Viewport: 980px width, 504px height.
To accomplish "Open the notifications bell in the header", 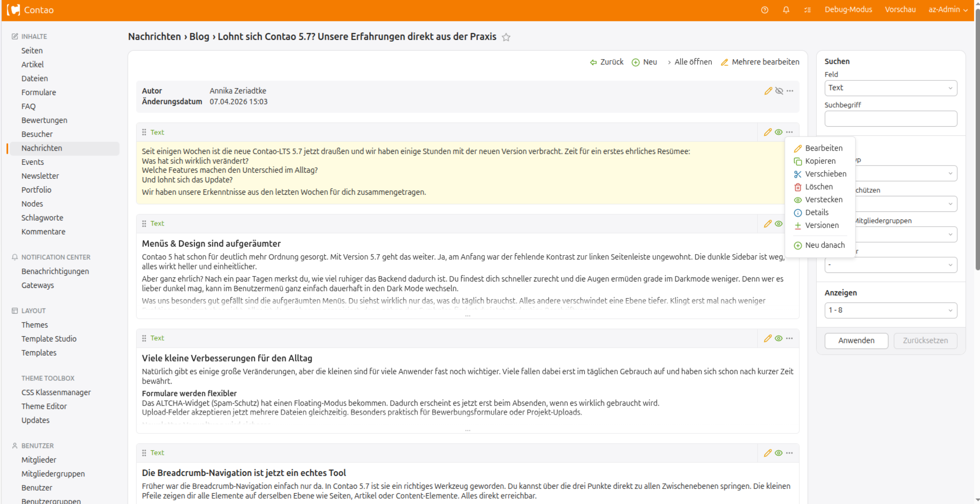I will 786,10.
